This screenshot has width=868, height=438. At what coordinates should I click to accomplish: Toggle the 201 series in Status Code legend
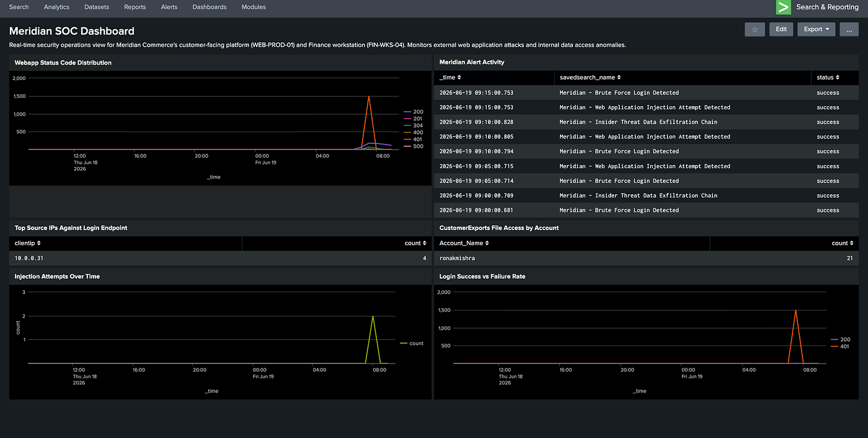pos(413,118)
